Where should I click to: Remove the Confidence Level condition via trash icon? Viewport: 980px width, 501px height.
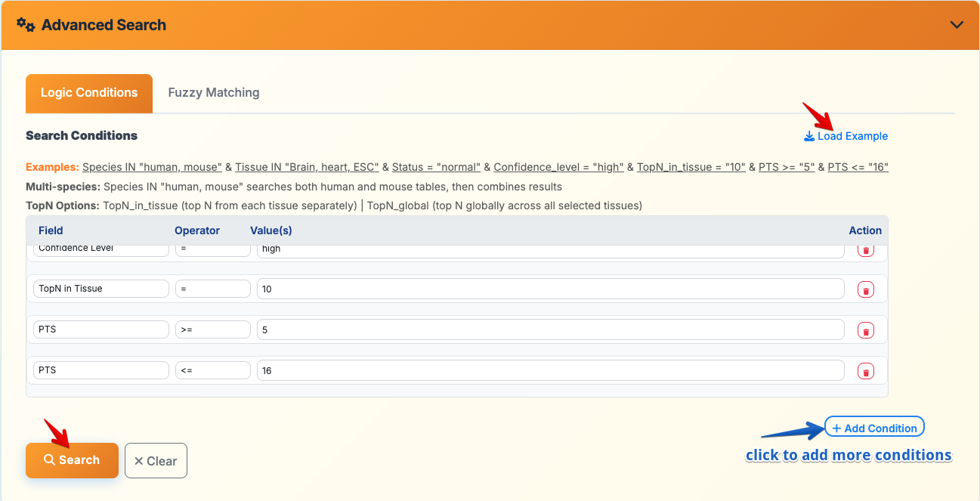(865, 250)
